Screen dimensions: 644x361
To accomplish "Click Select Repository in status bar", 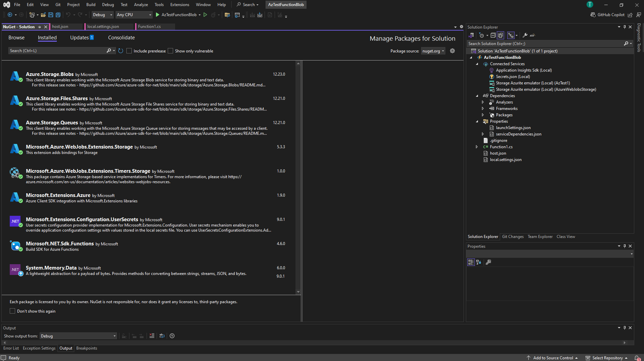I will [607, 358].
